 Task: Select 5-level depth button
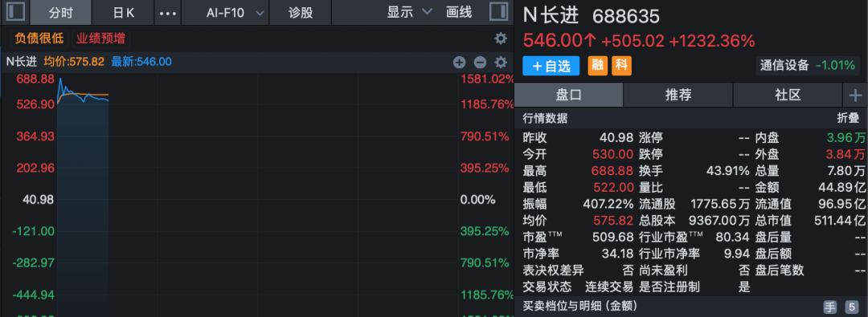[851, 307]
